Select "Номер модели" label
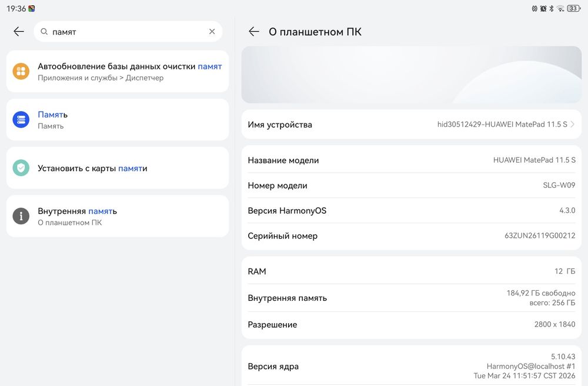The height and width of the screenshot is (386, 588). point(278,186)
